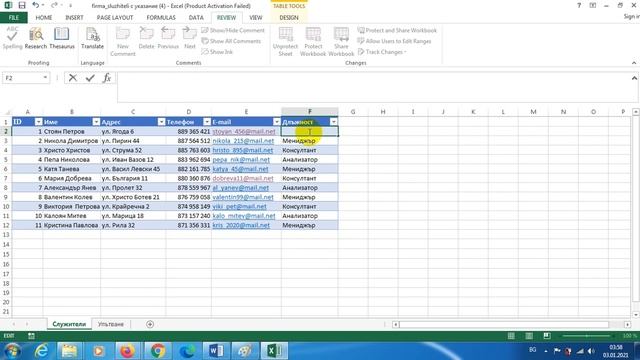Open the Track Changes dropdown
Screen dimensions: 640x360
click(x=382, y=52)
